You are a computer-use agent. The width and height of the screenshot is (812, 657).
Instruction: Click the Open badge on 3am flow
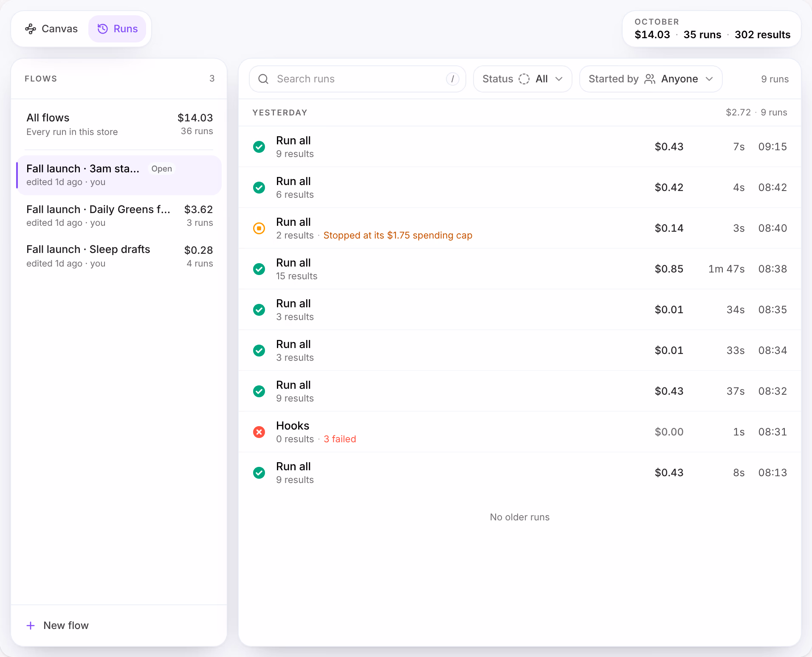pos(162,169)
